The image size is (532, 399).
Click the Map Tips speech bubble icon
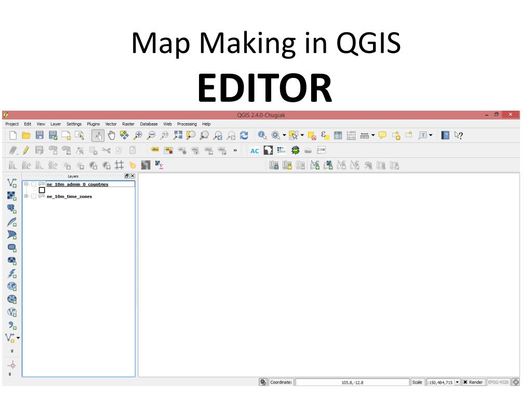point(383,136)
